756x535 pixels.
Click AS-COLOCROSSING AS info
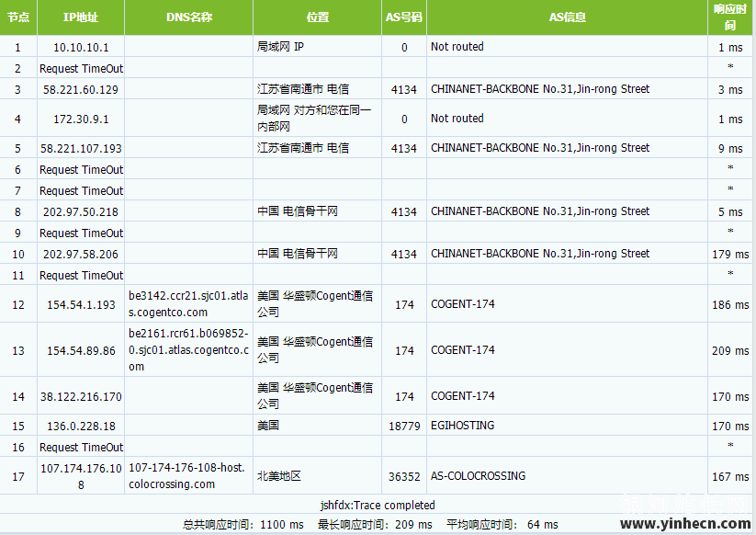pos(478,476)
